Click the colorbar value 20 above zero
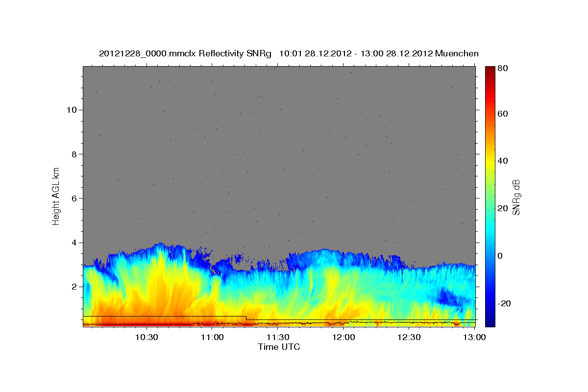The image size is (588, 392). (x=502, y=208)
